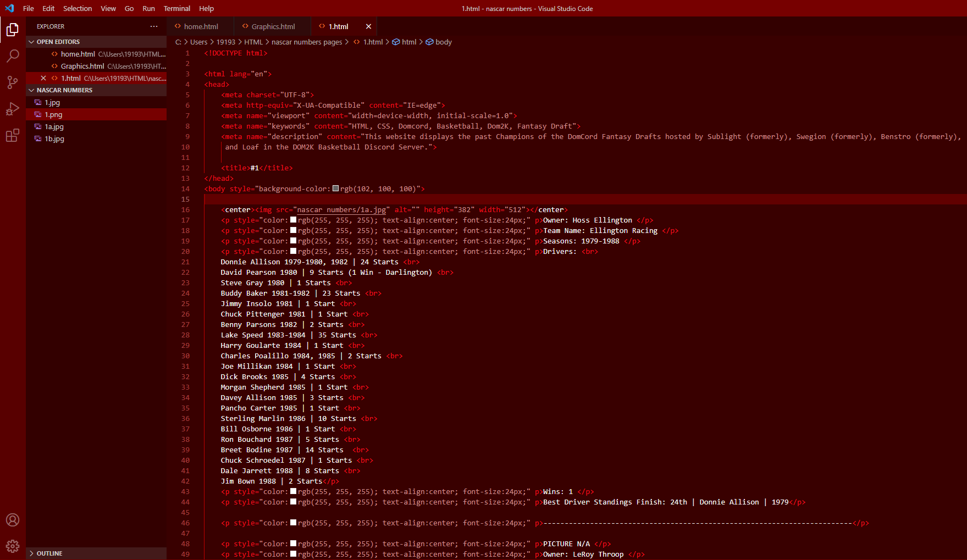Open the Go menu
Image resolution: width=967 pixels, height=560 pixels.
(x=129, y=8)
